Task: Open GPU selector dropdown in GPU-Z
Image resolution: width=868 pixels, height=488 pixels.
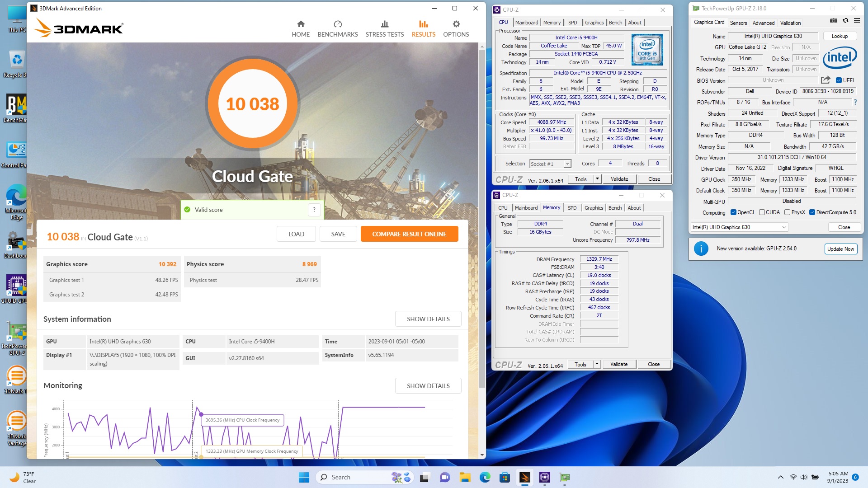Action: (740, 227)
